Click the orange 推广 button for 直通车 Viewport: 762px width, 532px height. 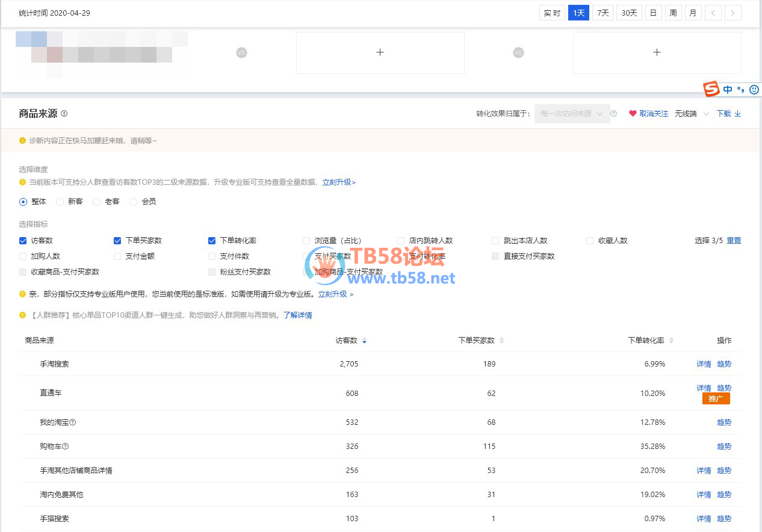tap(716, 399)
